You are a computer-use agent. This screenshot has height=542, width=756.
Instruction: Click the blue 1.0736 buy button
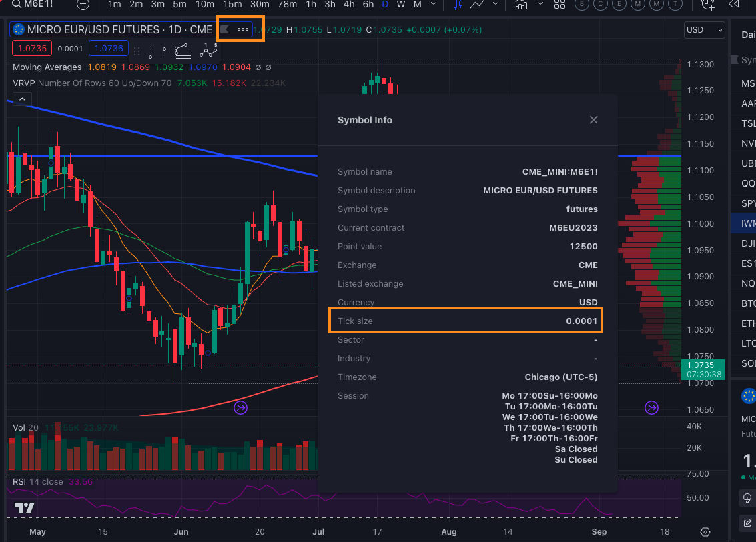click(109, 49)
